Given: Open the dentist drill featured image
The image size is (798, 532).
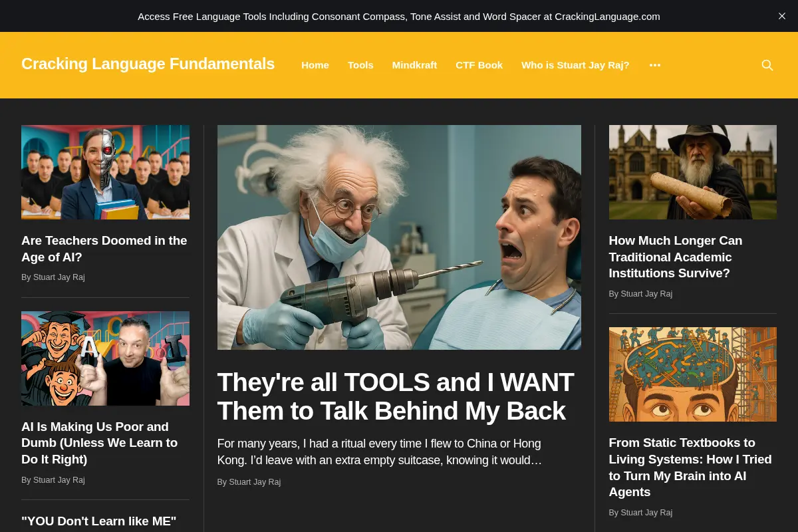Looking at the screenshot, I should point(399,237).
